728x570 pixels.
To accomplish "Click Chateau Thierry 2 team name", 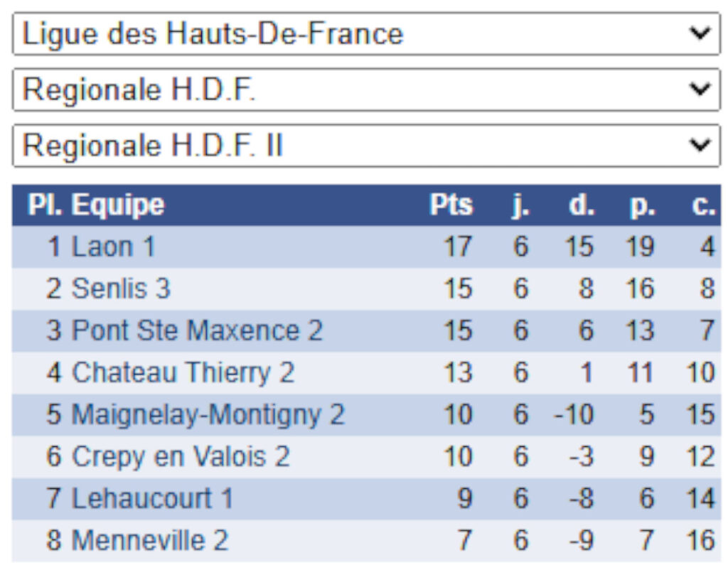I will click(183, 372).
